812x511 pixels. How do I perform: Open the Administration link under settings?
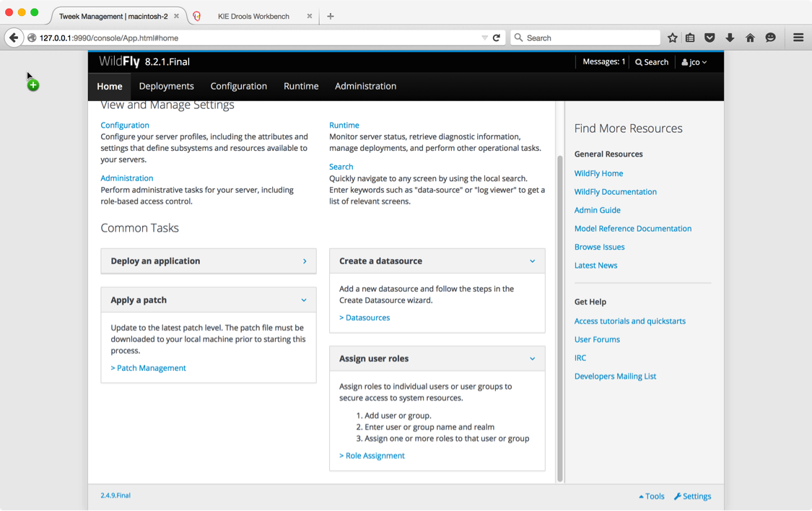pyautogui.click(x=127, y=178)
